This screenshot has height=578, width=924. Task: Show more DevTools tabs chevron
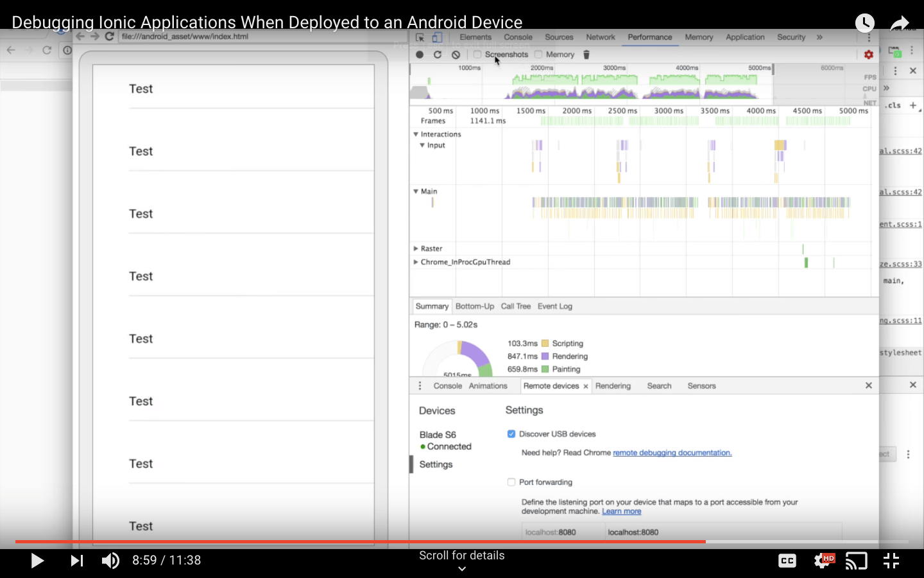click(x=819, y=37)
